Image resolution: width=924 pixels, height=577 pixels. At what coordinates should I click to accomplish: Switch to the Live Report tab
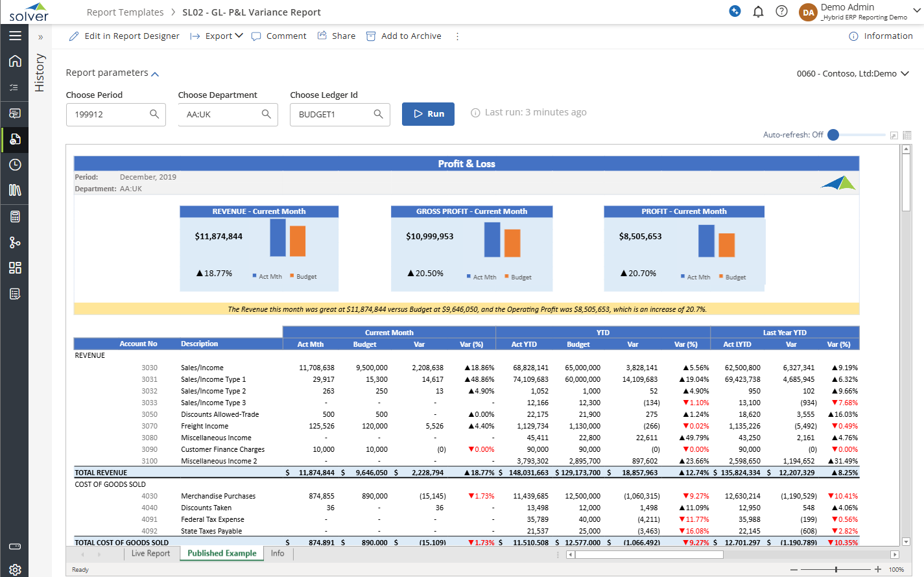point(150,554)
